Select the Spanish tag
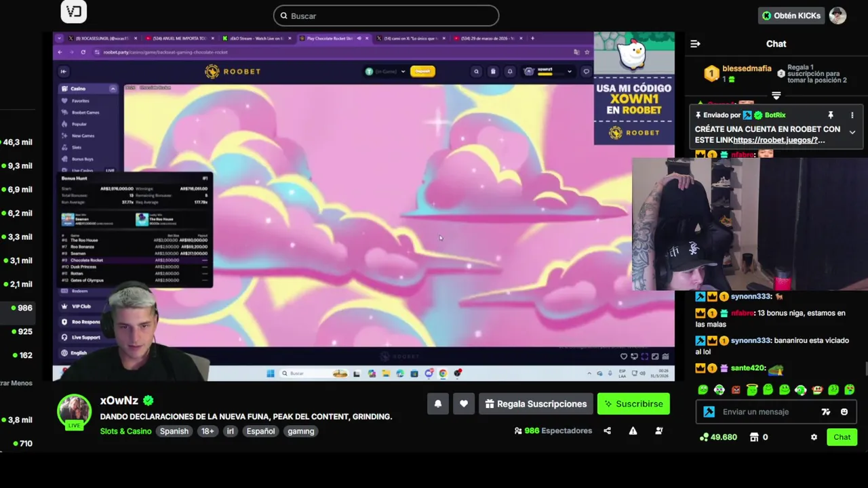868x488 pixels. click(x=174, y=431)
